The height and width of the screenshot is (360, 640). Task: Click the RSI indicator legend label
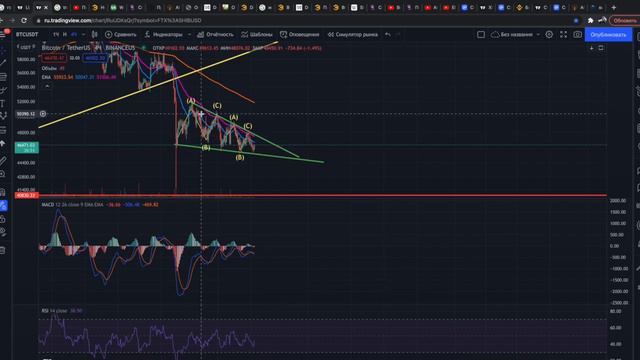click(45, 311)
